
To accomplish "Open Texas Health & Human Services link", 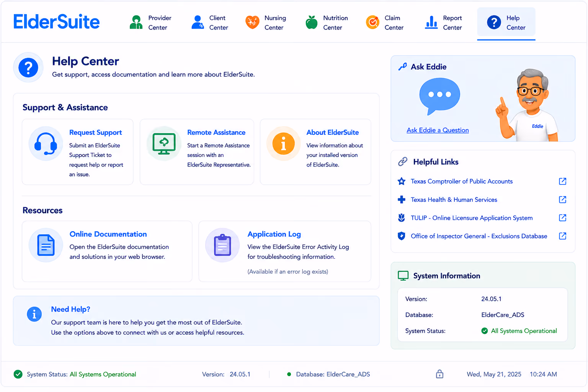I will 454,199.
